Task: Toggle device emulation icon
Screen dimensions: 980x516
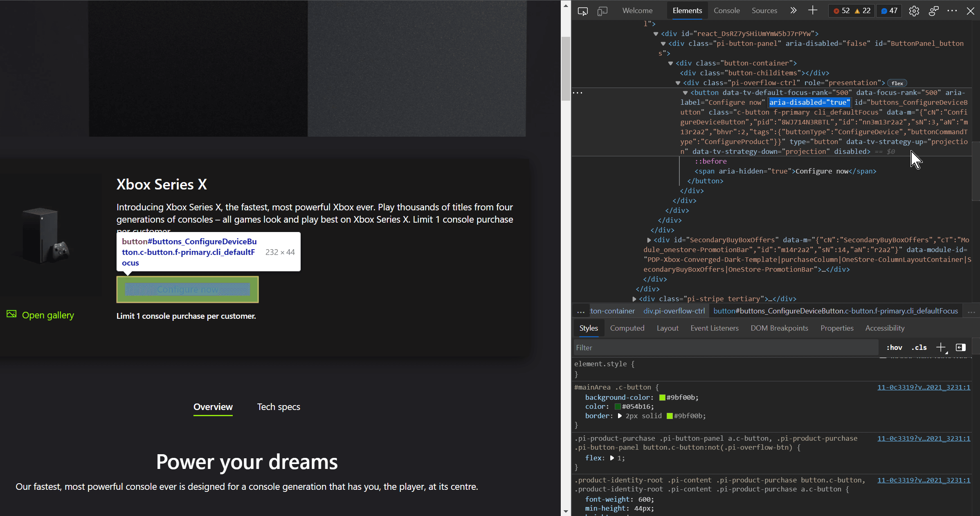Action: pos(602,11)
